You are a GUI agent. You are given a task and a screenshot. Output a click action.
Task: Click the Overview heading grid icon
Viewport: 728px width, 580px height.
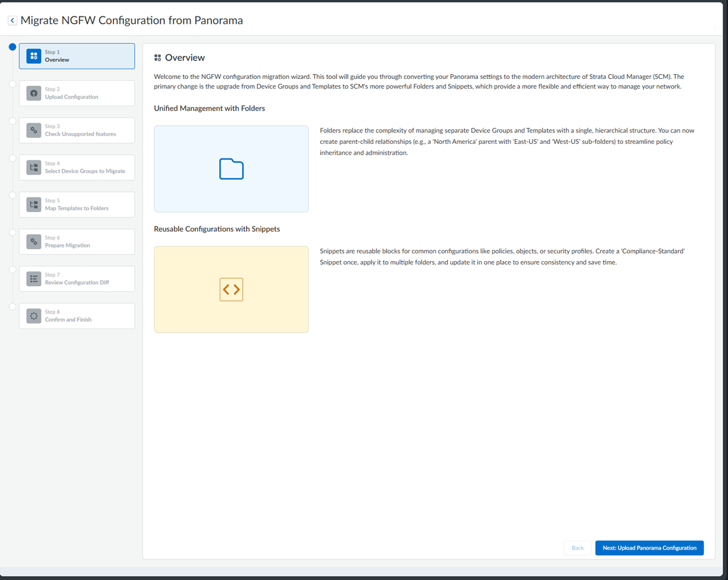158,58
